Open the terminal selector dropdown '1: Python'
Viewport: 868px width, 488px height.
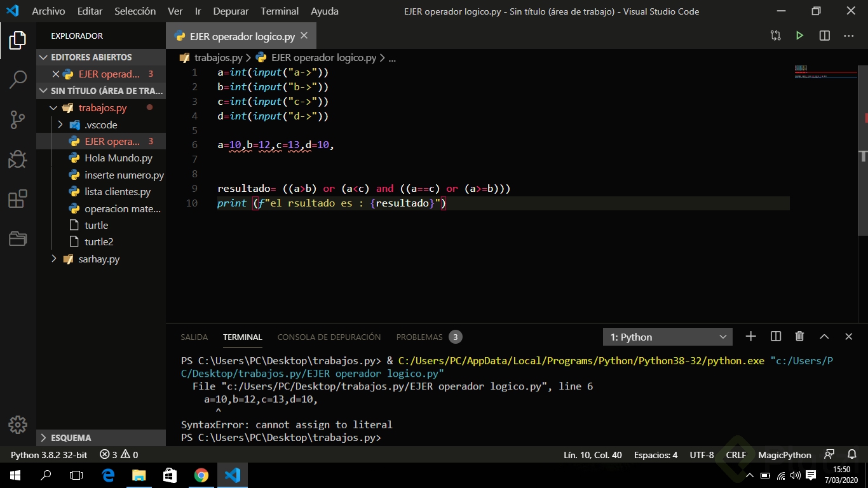tap(667, 337)
